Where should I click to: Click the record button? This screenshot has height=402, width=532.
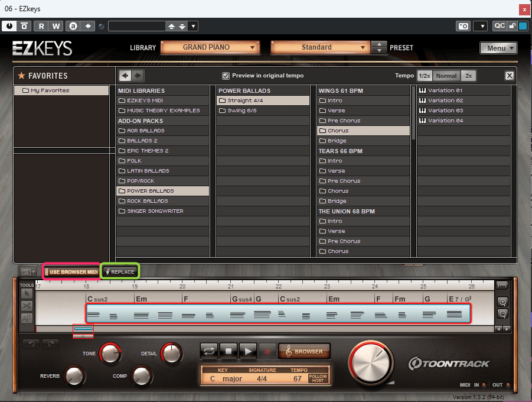267,351
